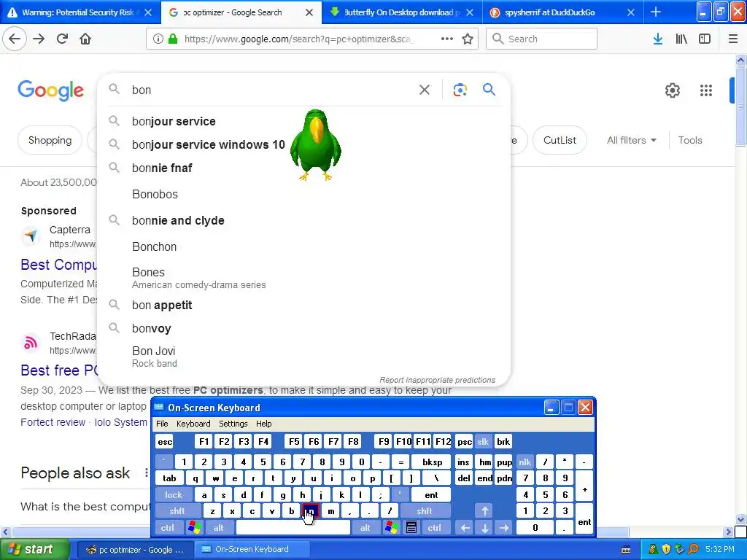Toggle the lock key on On-Screen Keyboard

coord(174,495)
